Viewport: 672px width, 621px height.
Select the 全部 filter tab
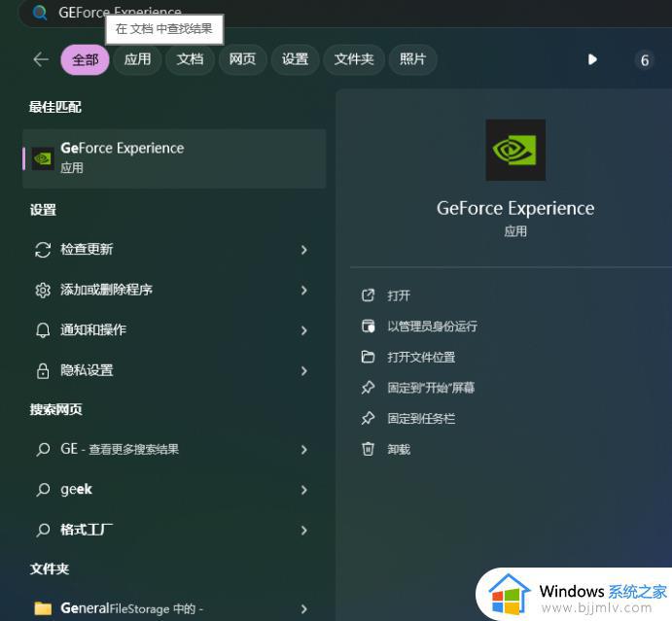85,60
